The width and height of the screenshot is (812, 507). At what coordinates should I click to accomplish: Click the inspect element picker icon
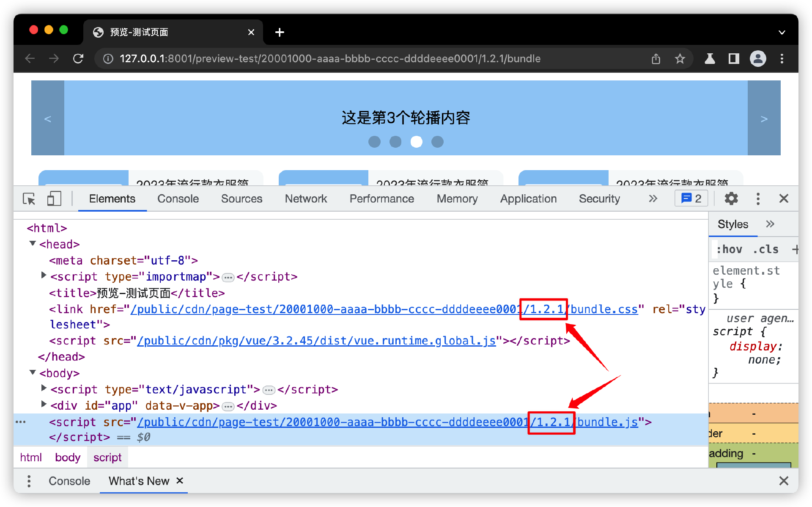point(29,198)
